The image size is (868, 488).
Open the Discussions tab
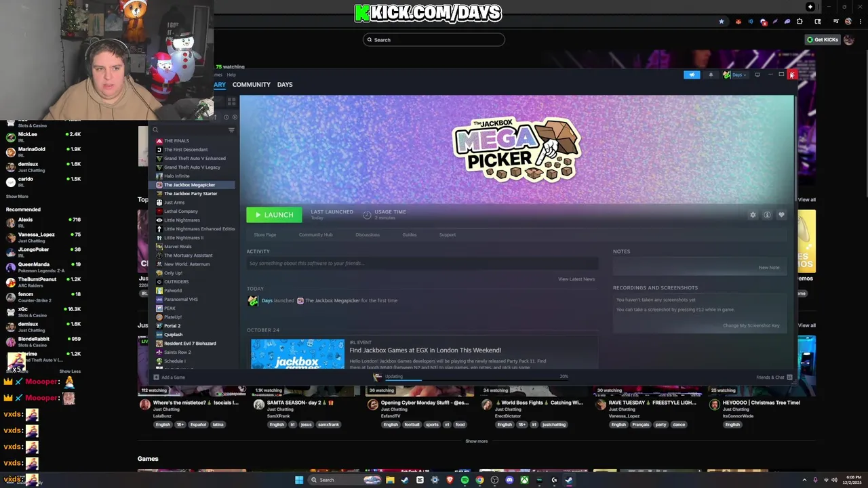pyautogui.click(x=368, y=235)
